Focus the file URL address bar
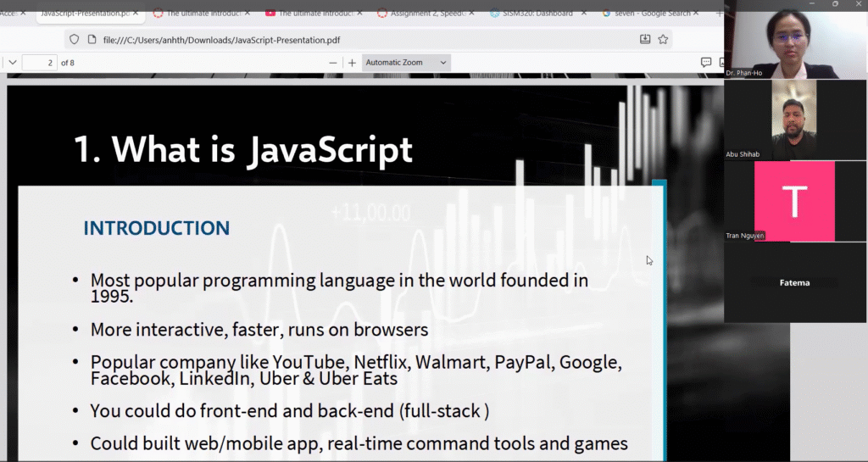The width and height of the screenshot is (868, 462). pos(339,39)
